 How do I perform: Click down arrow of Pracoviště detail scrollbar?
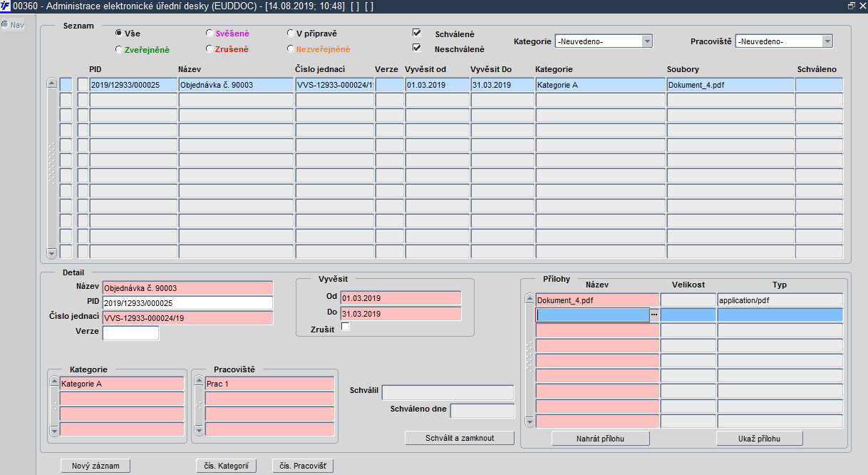pyautogui.click(x=199, y=431)
